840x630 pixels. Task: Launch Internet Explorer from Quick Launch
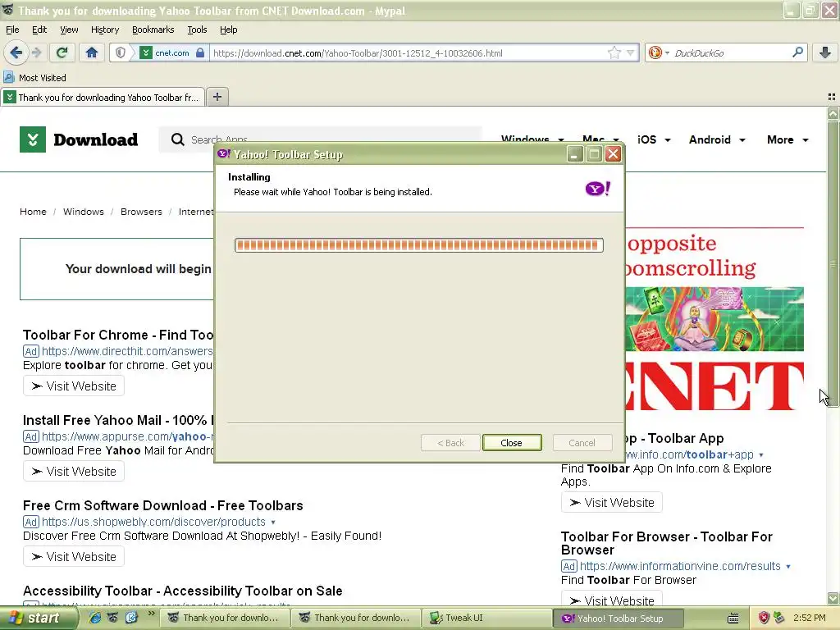95,619
